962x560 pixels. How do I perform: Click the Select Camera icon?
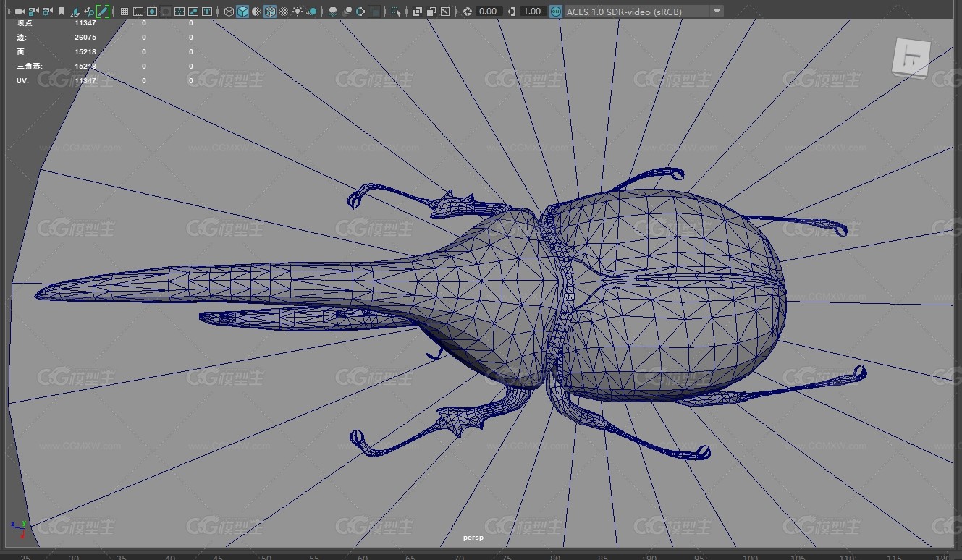tap(20, 12)
